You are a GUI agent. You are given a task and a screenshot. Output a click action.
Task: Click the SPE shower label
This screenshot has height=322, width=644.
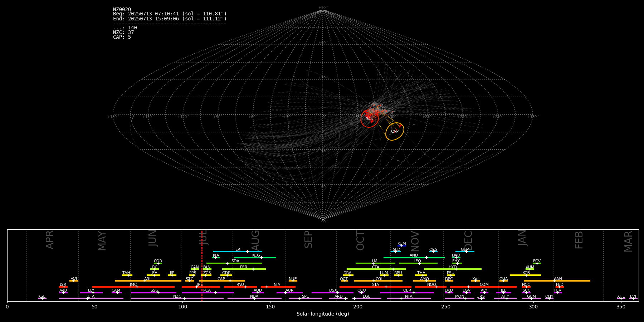tap(305, 296)
